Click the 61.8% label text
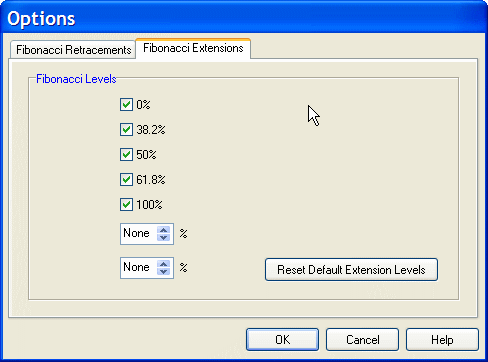The height and width of the screenshot is (362, 488). tap(151, 180)
